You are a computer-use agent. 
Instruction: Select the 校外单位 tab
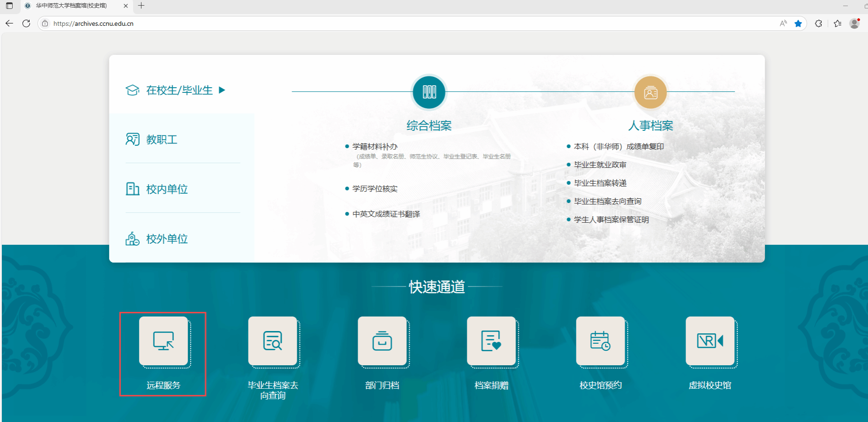coord(167,239)
